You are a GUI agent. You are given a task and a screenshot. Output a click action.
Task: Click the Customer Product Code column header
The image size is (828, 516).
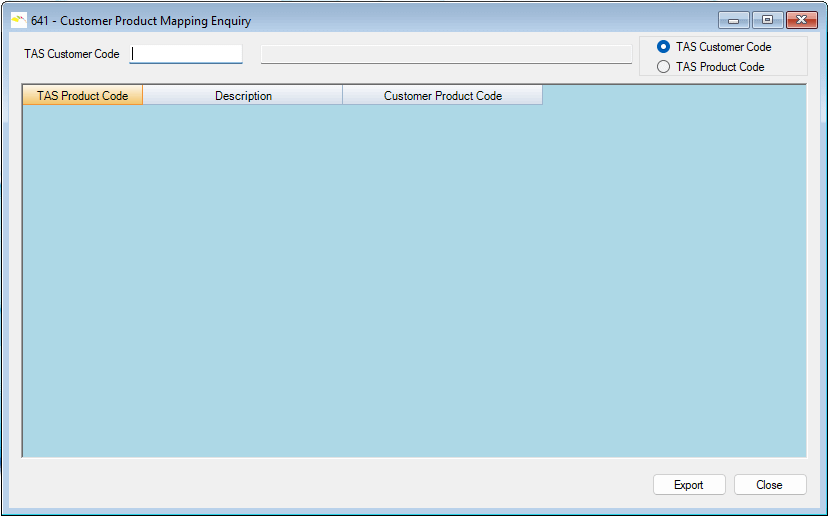[442, 96]
